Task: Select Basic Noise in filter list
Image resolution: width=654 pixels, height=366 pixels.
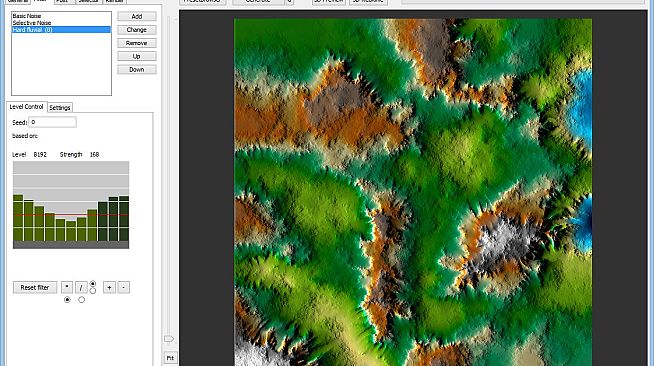Action: point(61,16)
